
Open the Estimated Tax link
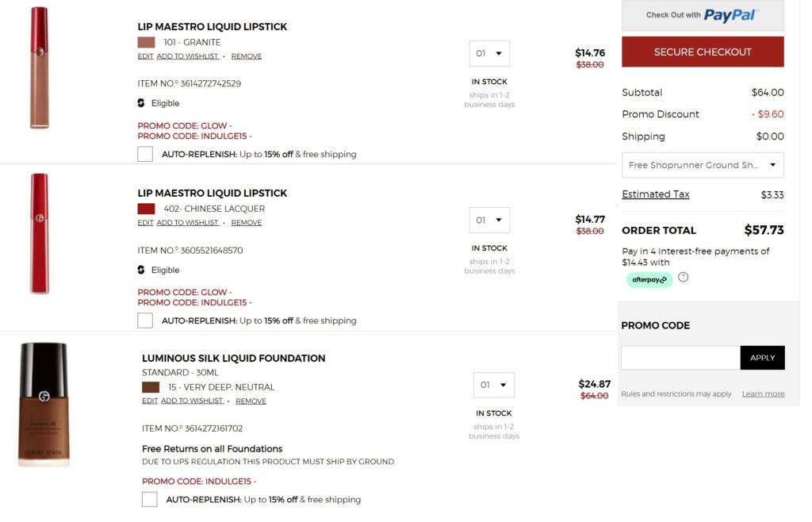655,194
